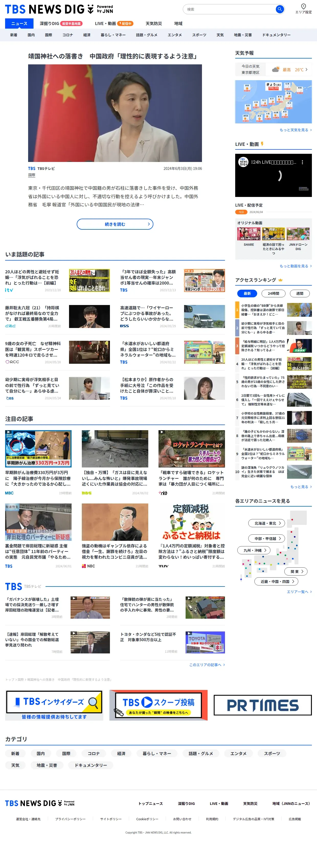Screen dimensions: 317x868
Task: Open area settings location pin icon
Action: [x=303, y=6]
